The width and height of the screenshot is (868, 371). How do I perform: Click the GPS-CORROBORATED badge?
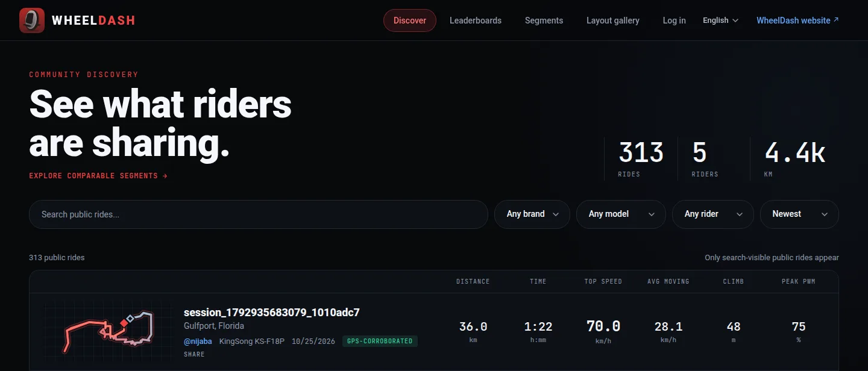point(380,341)
